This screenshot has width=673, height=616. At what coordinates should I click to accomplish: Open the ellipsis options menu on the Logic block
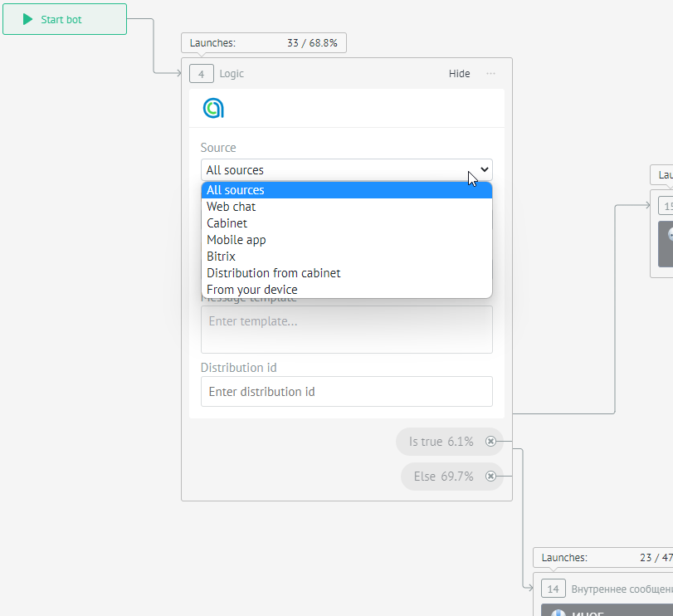pyautogui.click(x=490, y=73)
